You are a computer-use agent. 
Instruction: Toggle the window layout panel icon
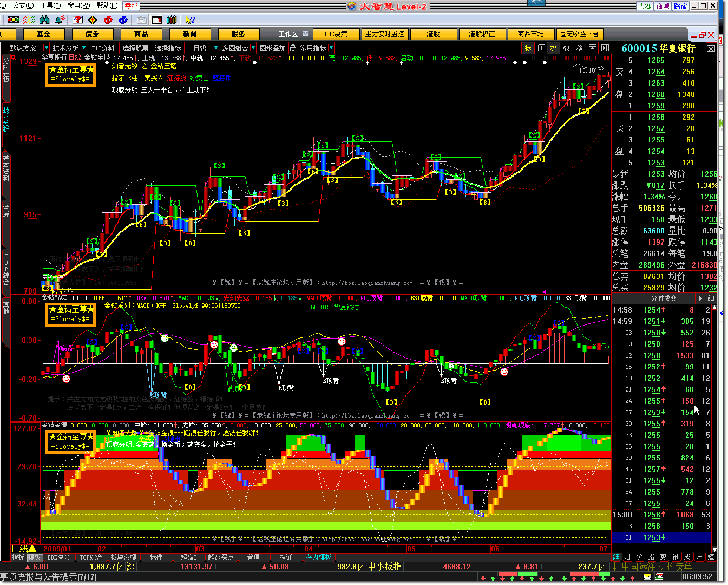point(157,20)
